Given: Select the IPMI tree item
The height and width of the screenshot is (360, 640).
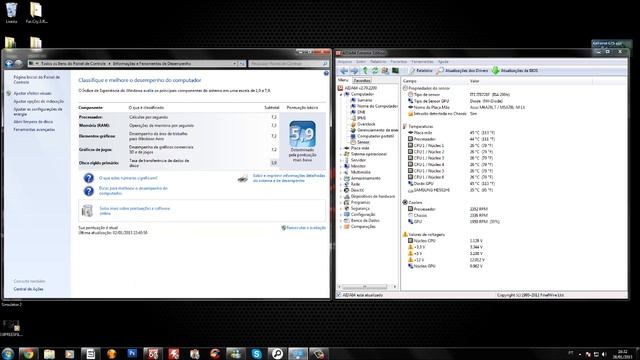Looking at the screenshot, I should 362,118.
